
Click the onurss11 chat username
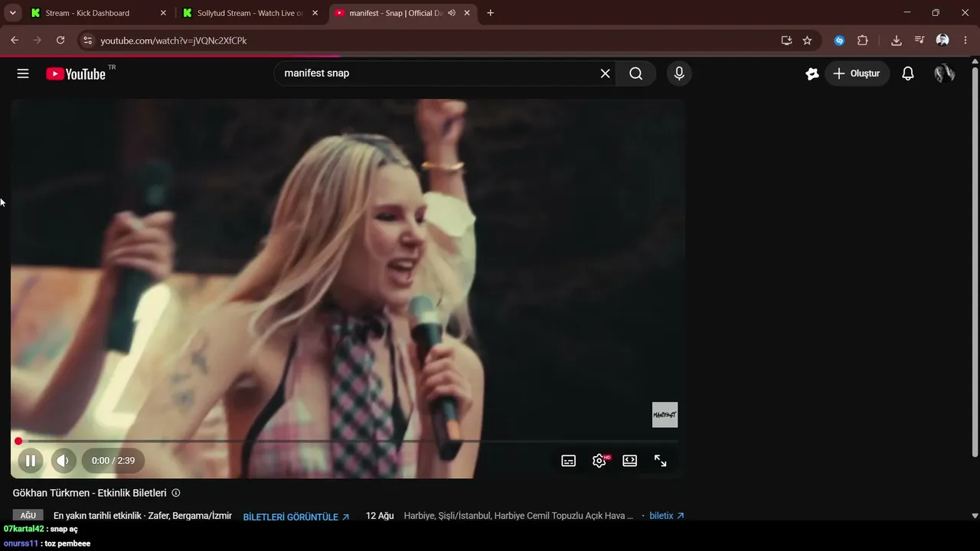pyautogui.click(x=21, y=543)
